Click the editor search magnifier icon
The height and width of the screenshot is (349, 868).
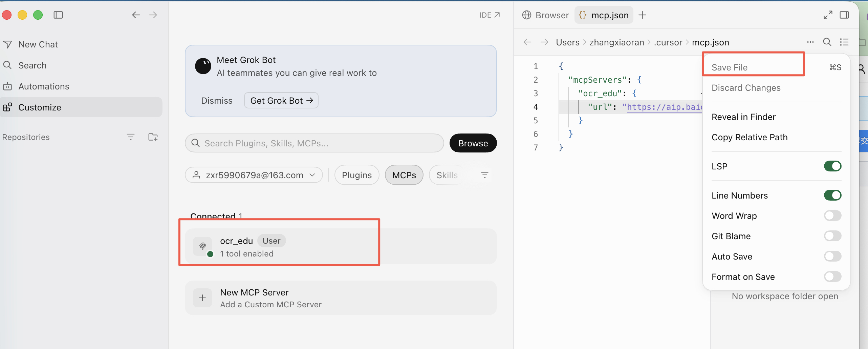point(827,42)
